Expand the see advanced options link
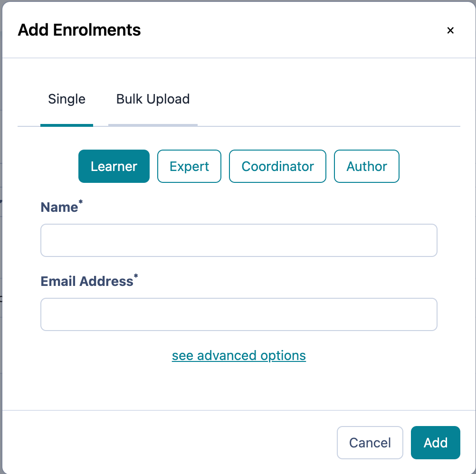476x474 pixels. click(x=238, y=355)
